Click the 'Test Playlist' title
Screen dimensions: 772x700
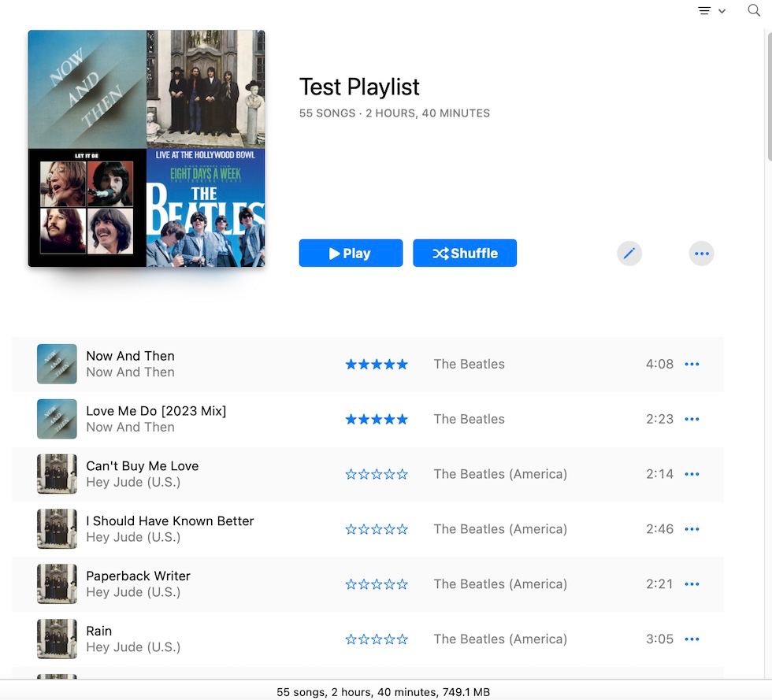click(359, 87)
